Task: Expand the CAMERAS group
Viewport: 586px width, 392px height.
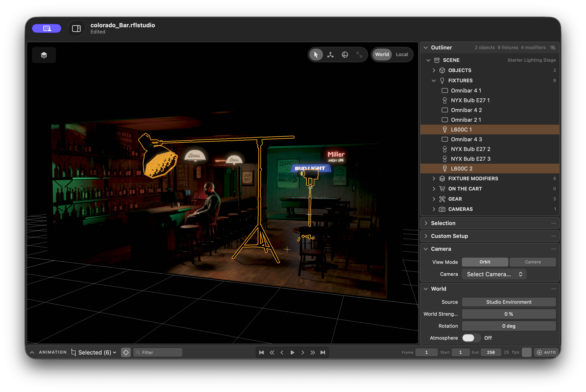Action: click(434, 209)
